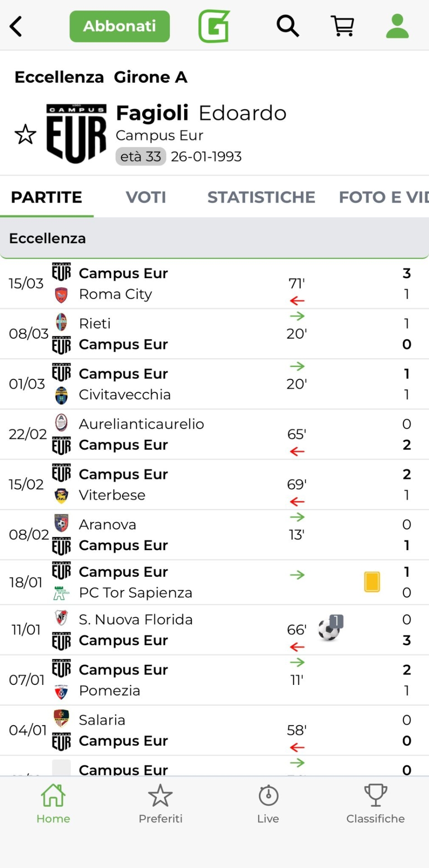429x868 pixels.
Task: Select the PARTITE tab
Action: (47, 197)
